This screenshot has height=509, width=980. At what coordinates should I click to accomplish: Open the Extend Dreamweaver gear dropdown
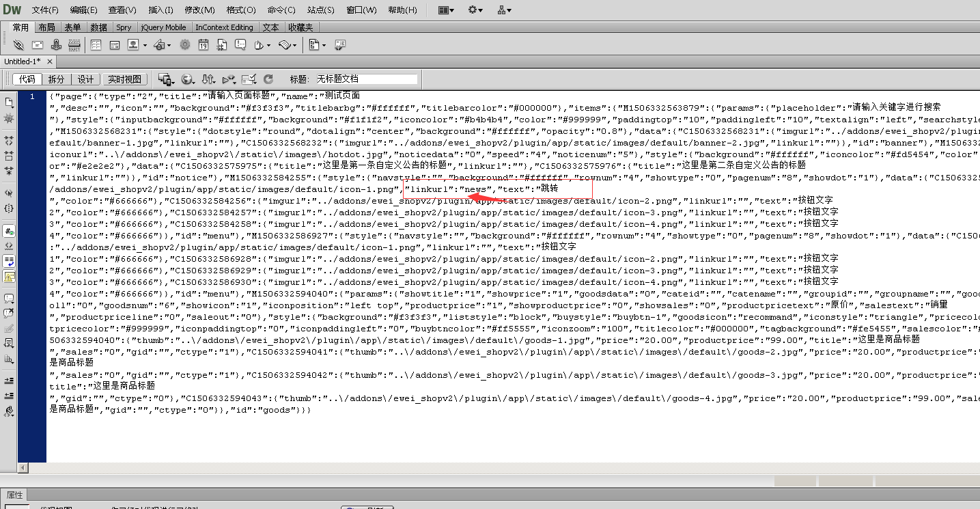(x=476, y=10)
